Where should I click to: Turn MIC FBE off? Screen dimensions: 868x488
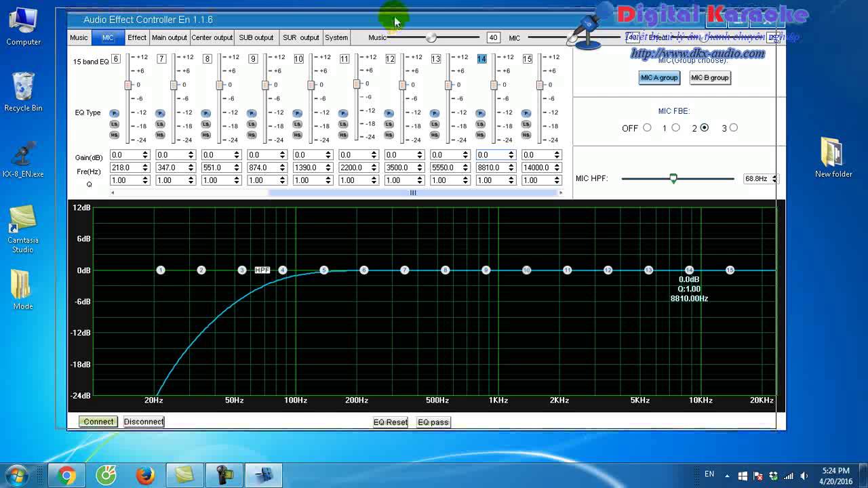coord(647,127)
